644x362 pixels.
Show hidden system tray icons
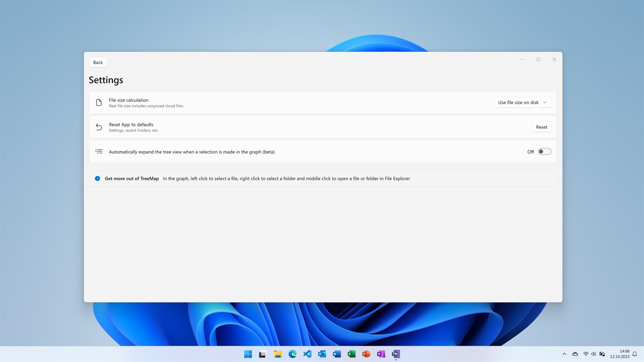[564, 354]
